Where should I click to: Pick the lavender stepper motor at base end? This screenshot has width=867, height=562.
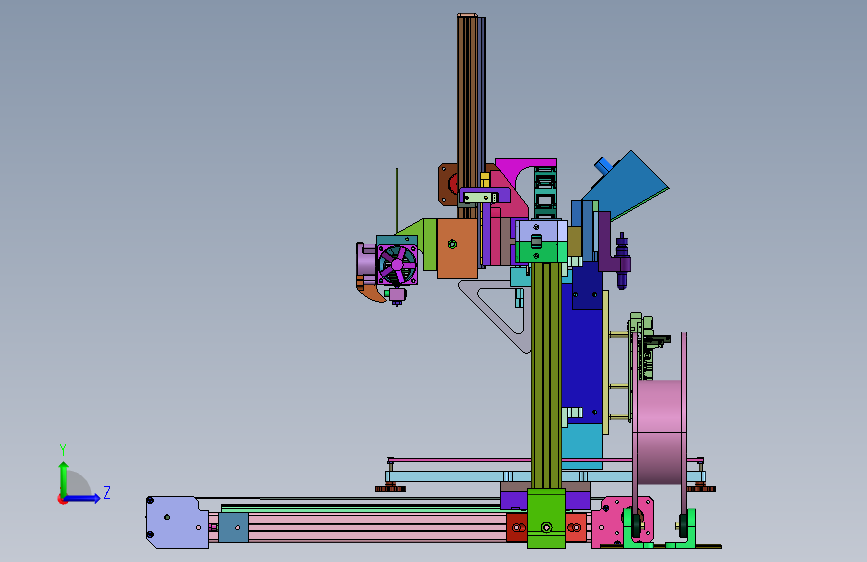coord(177,522)
